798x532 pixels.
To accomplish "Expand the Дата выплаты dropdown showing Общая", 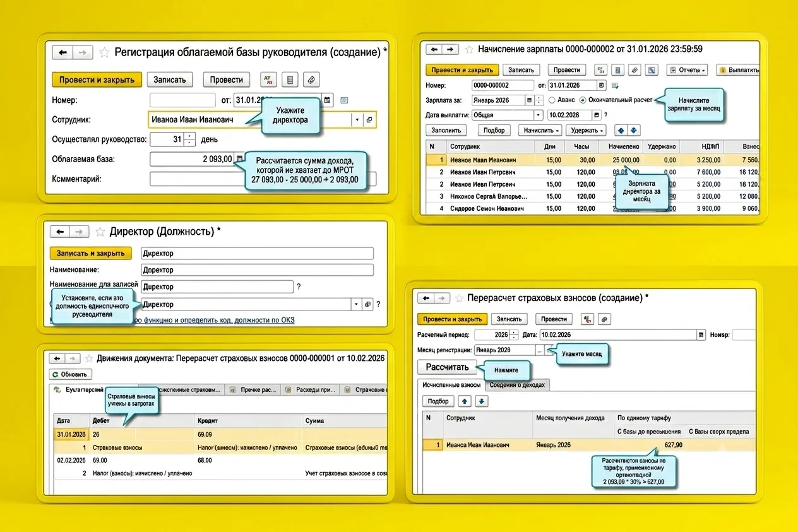I will point(539,115).
